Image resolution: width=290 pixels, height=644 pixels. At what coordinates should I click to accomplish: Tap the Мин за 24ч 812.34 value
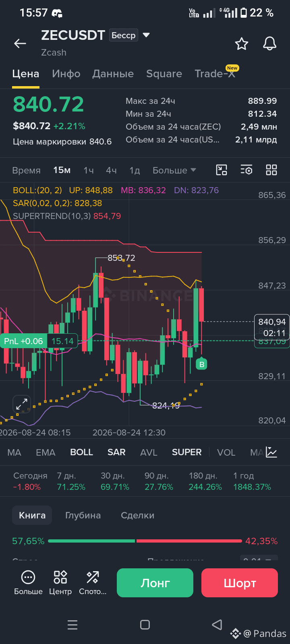coord(262,114)
